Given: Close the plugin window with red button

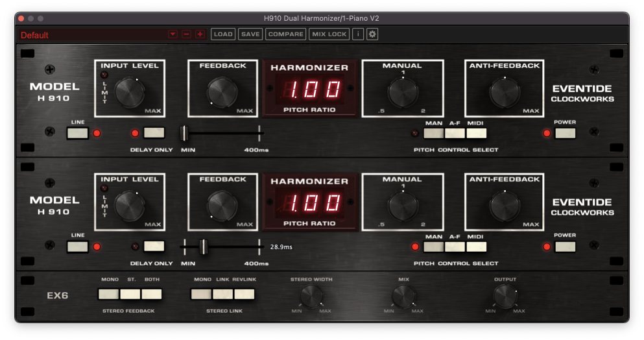Looking at the screenshot, I should pyautogui.click(x=21, y=18).
